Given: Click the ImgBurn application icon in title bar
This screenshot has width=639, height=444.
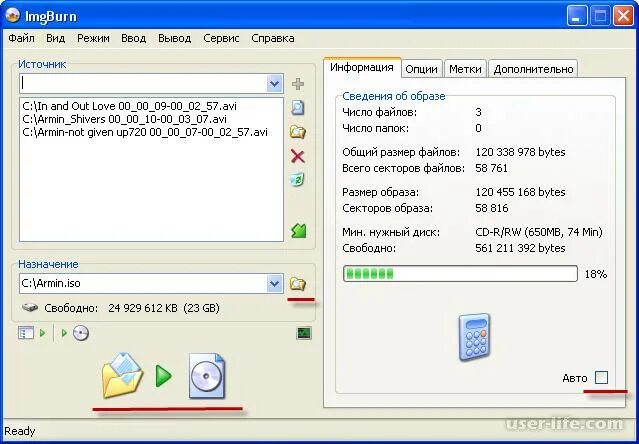Looking at the screenshot, I should [x=13, y=15].
